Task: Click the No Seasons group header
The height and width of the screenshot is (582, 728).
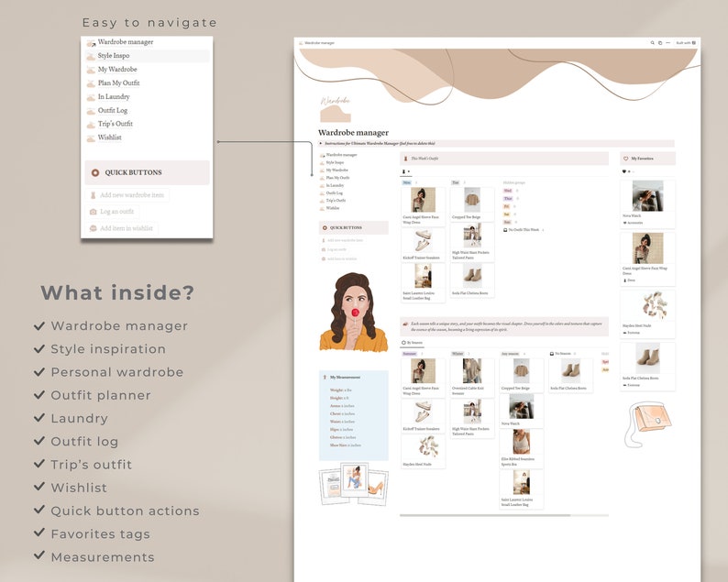Action: pyautogui.click(x=560, y=354)
